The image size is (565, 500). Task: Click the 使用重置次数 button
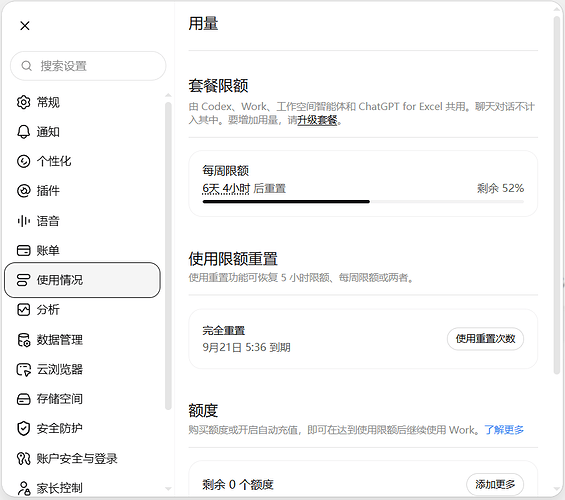click(485, 339)
